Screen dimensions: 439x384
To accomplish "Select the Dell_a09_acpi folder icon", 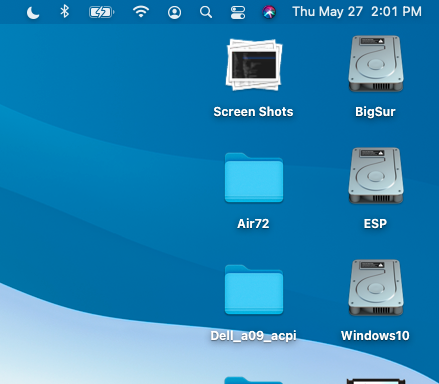I will [254, 289].
